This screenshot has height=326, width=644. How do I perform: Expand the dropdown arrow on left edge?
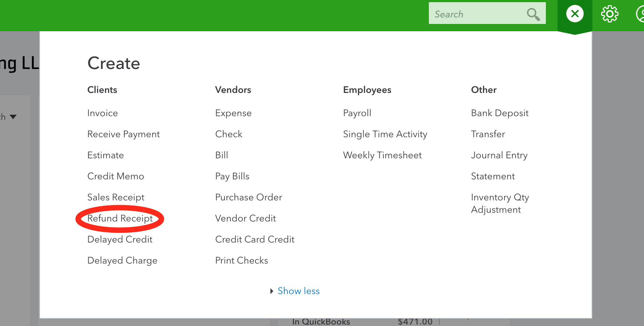(13, 117)
